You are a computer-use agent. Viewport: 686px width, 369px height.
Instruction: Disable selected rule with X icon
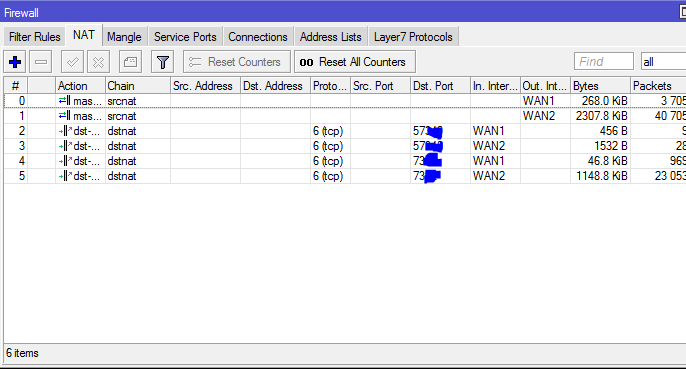coord(98,62)
